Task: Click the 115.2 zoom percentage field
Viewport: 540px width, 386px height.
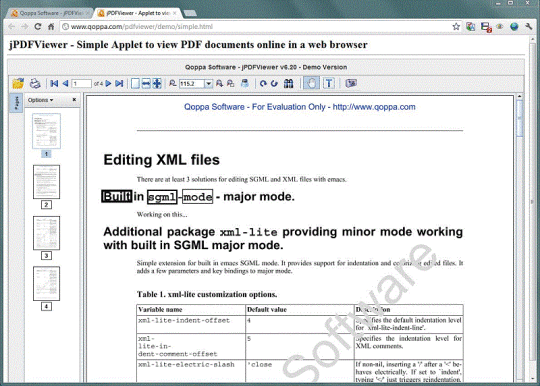Action: (191, 84)
